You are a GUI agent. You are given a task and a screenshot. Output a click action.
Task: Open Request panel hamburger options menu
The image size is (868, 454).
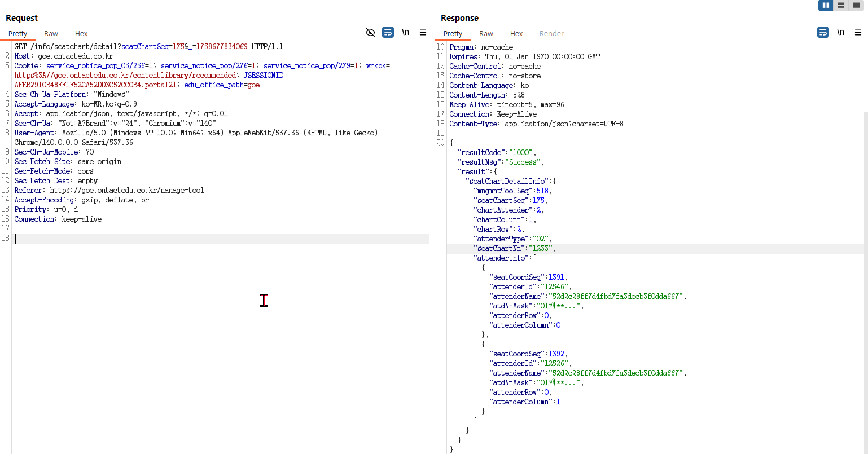pyautogui.click(x=423, y=32)
